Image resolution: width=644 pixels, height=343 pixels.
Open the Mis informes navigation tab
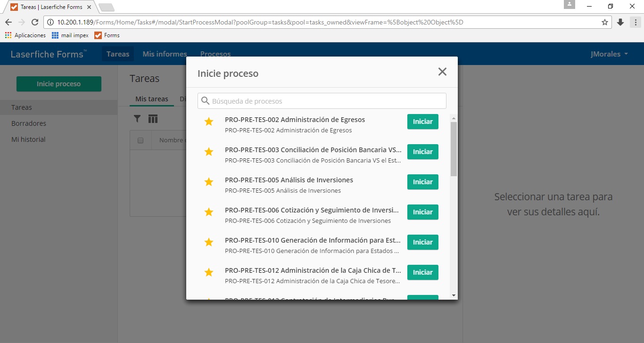(165, 54)
